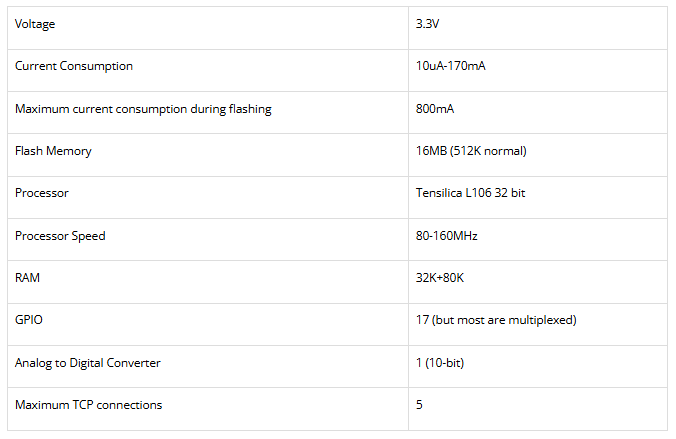Image resolution: width=676 pixels, height=439 pixels.
Task: Select the 32K+80K value
Action: point(440,278)
